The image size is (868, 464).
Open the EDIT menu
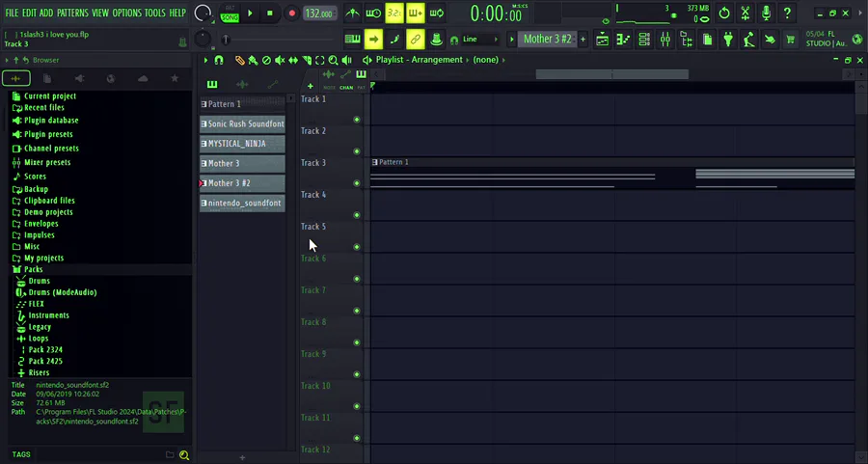coord(29,13)
